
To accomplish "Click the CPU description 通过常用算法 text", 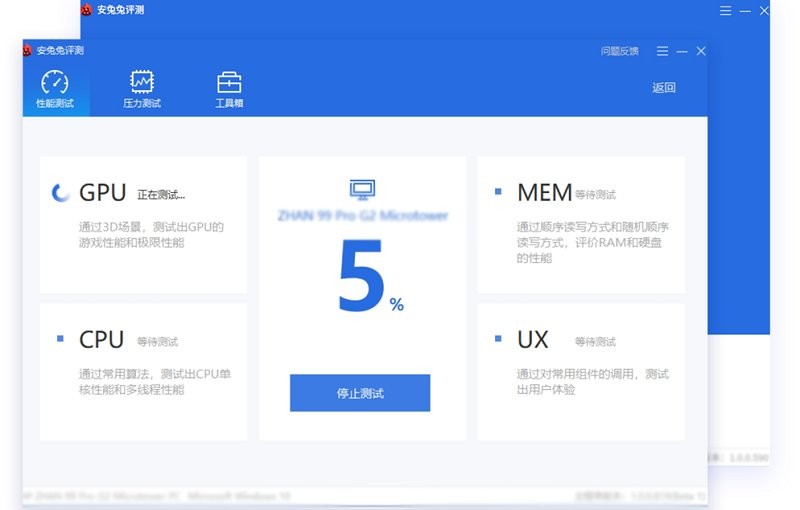I will 155,381.
